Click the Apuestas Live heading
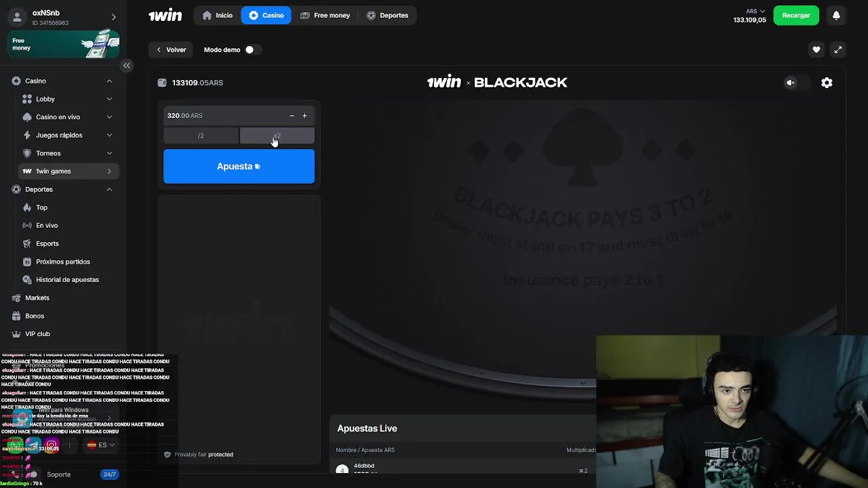The image size is (868, 488). pos(367,428)
